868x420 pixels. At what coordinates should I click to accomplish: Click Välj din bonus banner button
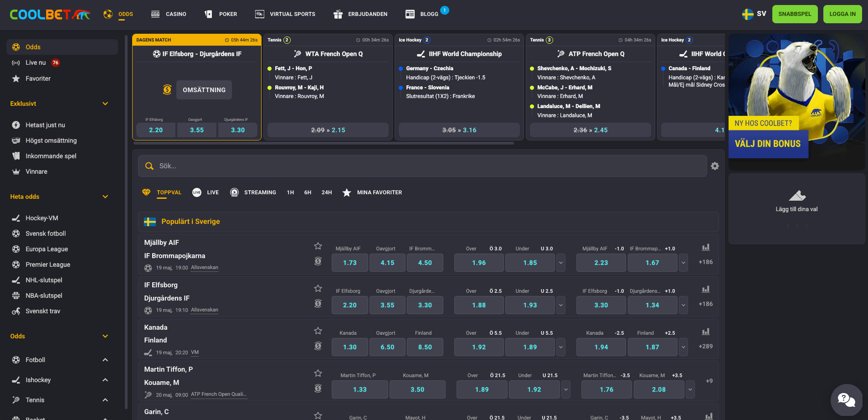pos(768,144)
